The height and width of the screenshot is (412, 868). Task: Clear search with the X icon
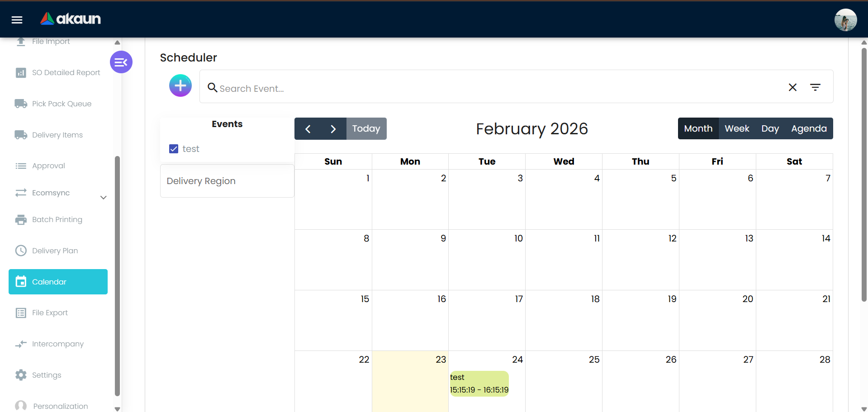pos(792,87)
